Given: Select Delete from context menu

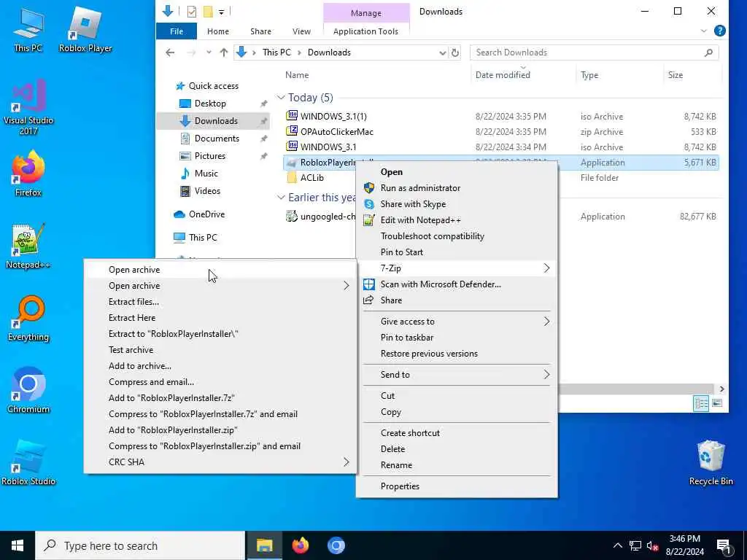Looking at the screenshot, I should [x=457, y=448].
